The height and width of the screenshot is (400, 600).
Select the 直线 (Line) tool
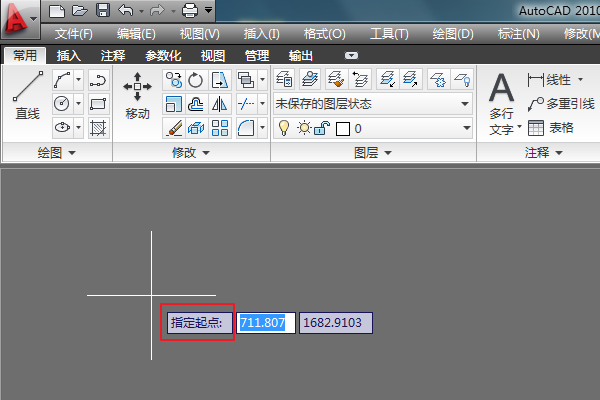coord(27,96)
